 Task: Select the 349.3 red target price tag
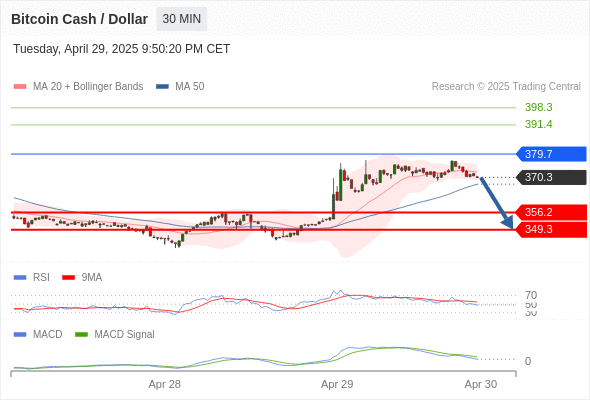tap(551, 230)
